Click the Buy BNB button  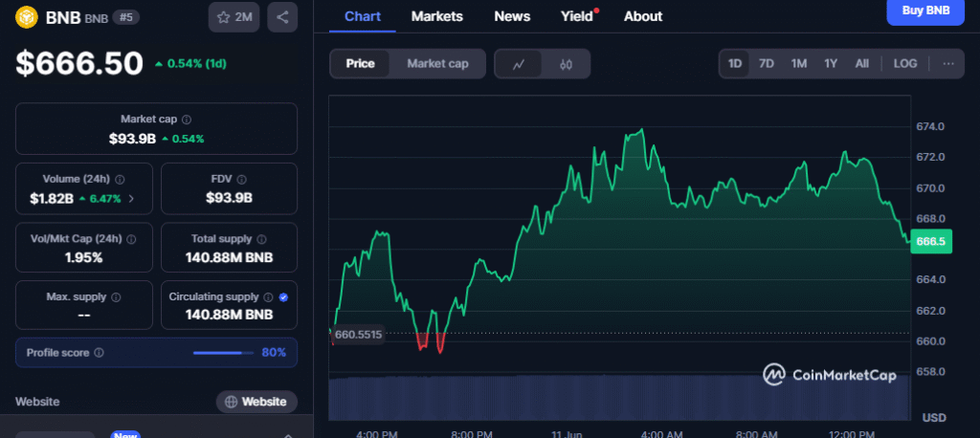[925, 11]
